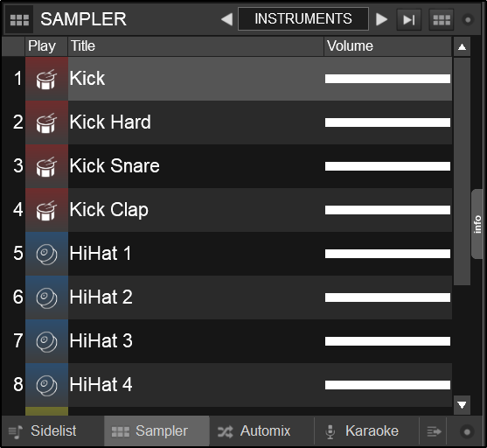Trigger the Kick Clap drum icon

(46, 210)
